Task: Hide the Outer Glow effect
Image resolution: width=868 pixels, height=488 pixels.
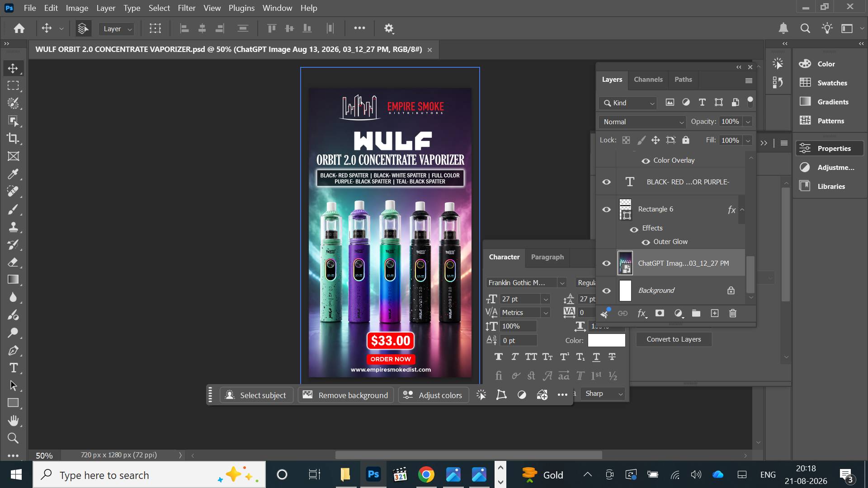Action: [646, 242]
